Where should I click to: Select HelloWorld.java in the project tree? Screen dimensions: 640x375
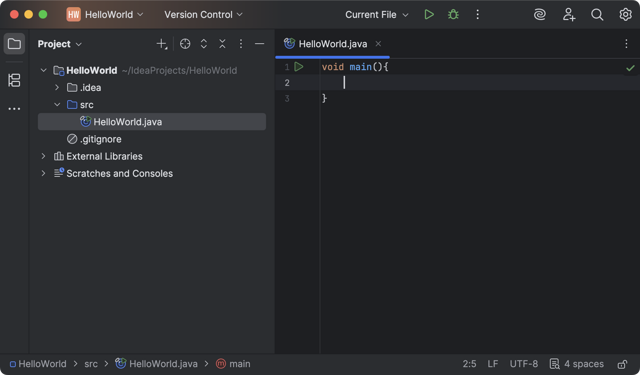click(x=152, y=122)
